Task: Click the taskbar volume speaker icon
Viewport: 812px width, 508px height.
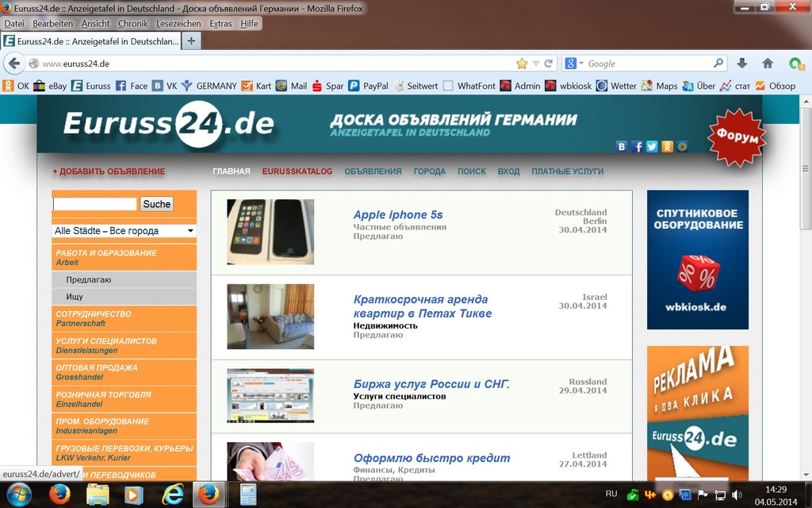Action: point(737,495)
